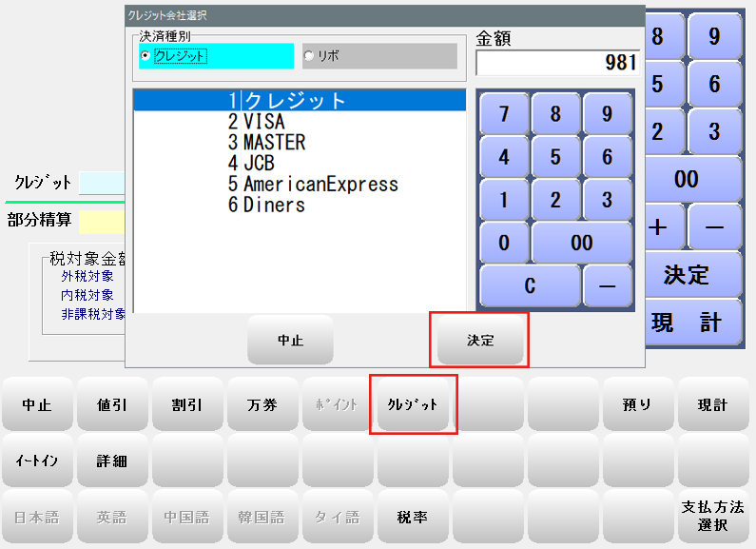Pick MASTER in the credit company list
756x549 pixels.
click(274, 142)
